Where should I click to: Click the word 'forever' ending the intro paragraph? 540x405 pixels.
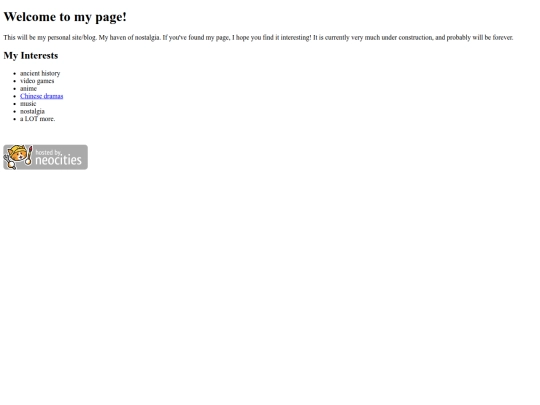(x=503, y=38)
